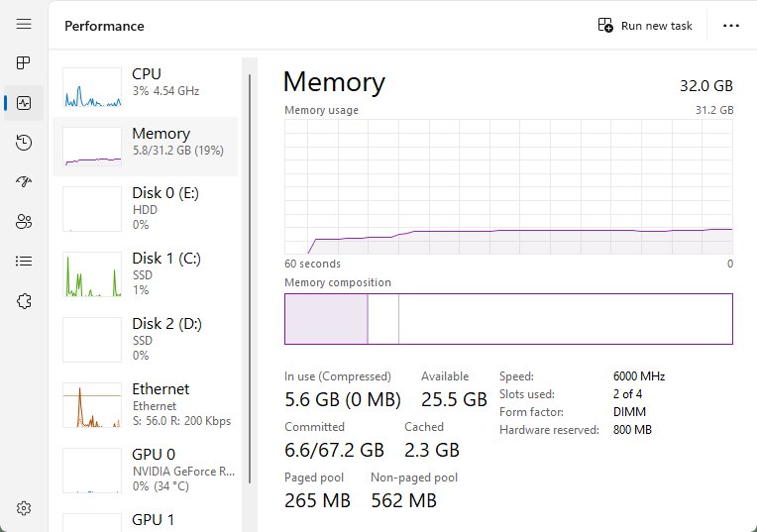The width and height of the screenshot is (757, 532).
Task: Select Disk 1 (C:) SSD item
Action: point(145,274)
